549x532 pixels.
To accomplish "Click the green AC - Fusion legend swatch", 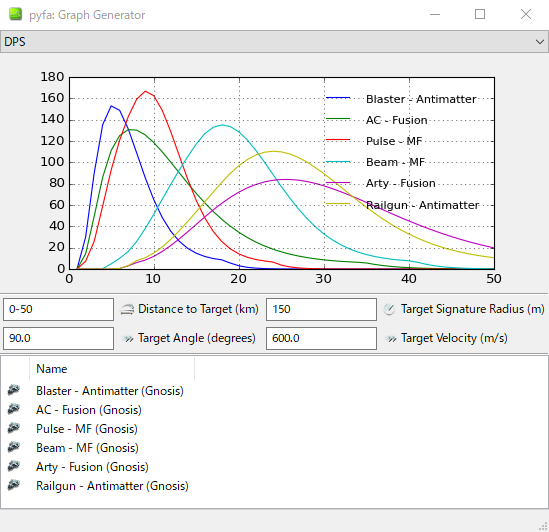I will (x=338, y=119).
